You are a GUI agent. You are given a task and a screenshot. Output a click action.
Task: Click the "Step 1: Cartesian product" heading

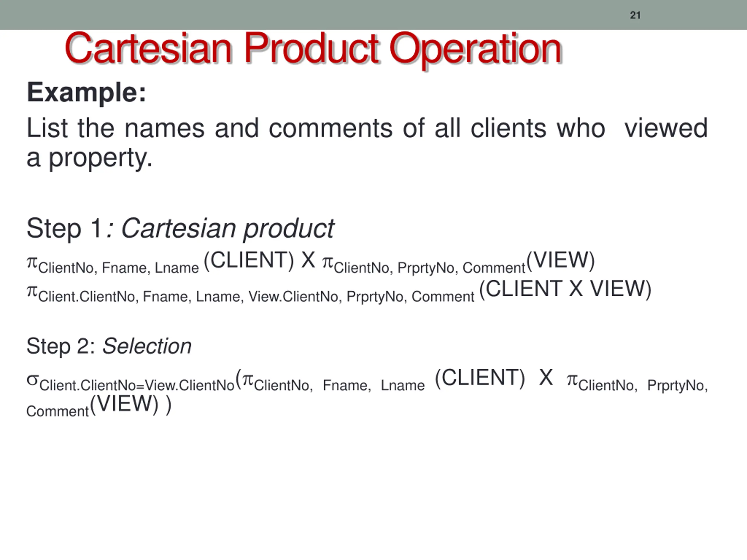(180, 229)
